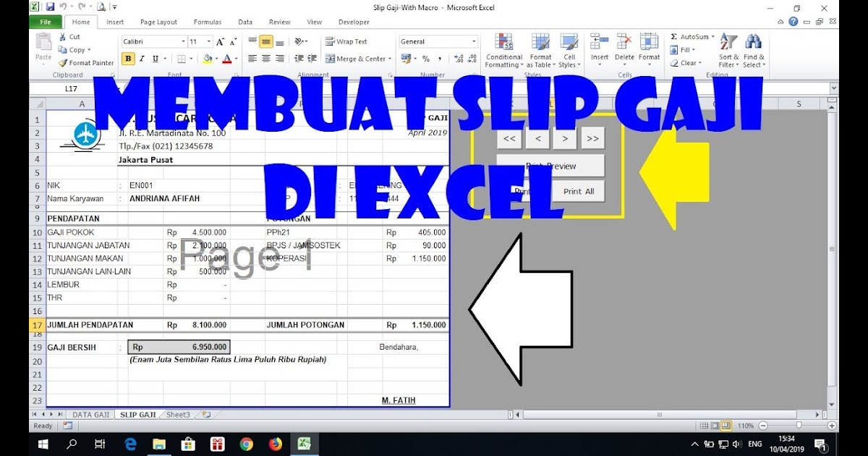Switch to Insert ribbon tab
Screen dimensions: 868x456
point(115,22)
